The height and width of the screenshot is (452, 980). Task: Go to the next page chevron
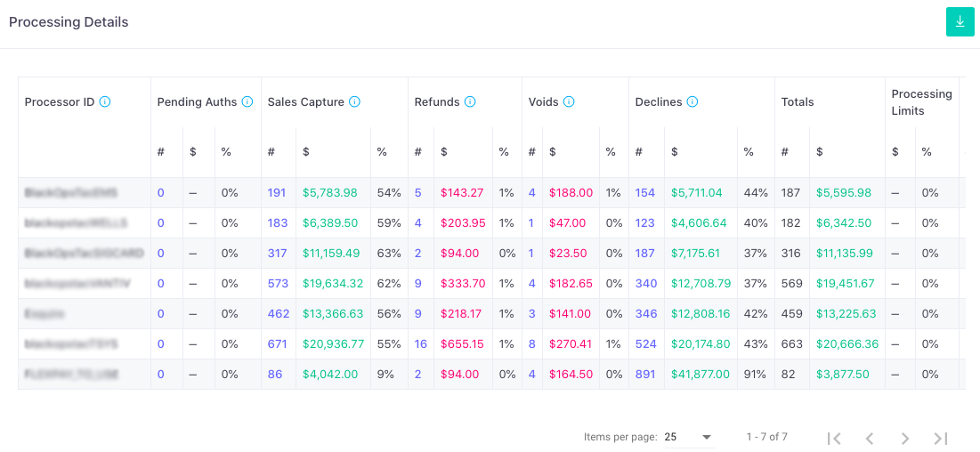905,438
